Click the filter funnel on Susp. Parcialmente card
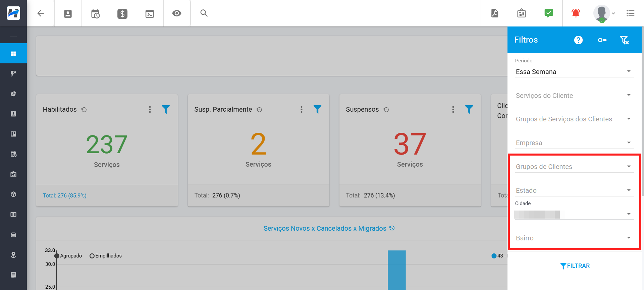 point(317,109)
